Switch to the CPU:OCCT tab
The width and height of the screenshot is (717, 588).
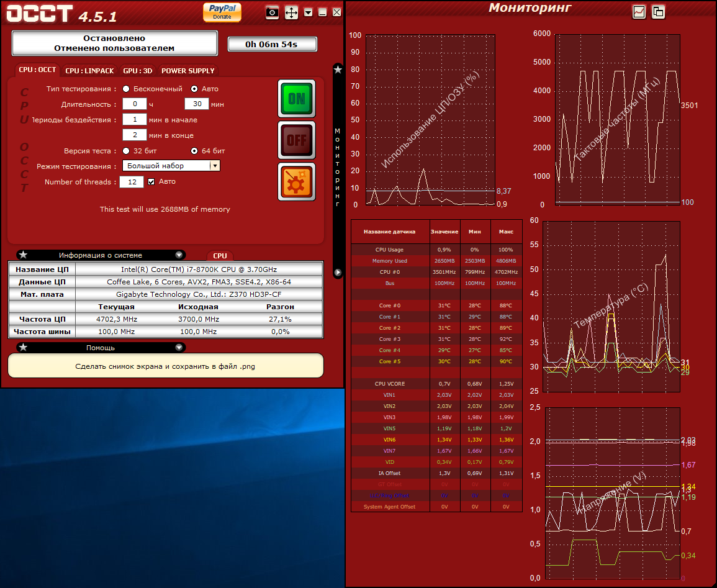tap(37, 70)
